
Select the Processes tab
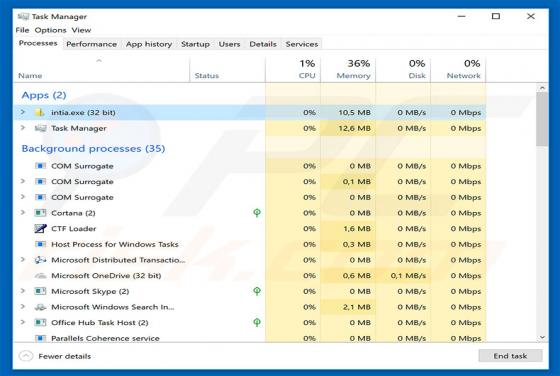38,43
